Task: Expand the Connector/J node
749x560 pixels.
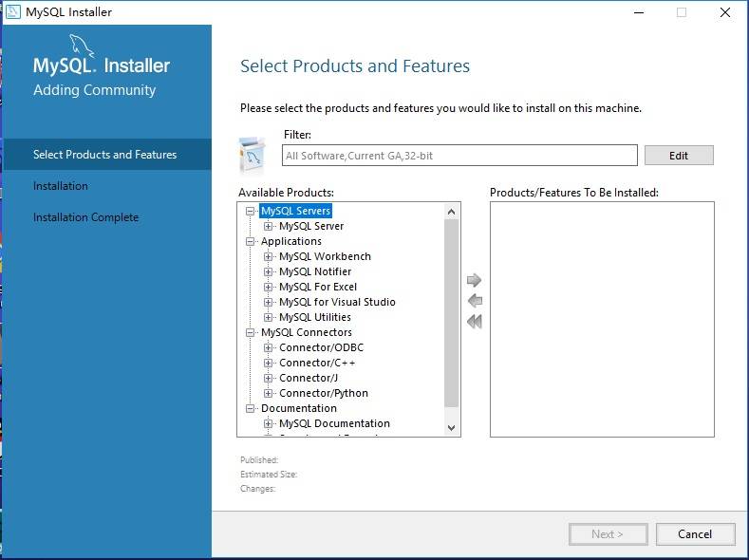Action: pos(268,379)
